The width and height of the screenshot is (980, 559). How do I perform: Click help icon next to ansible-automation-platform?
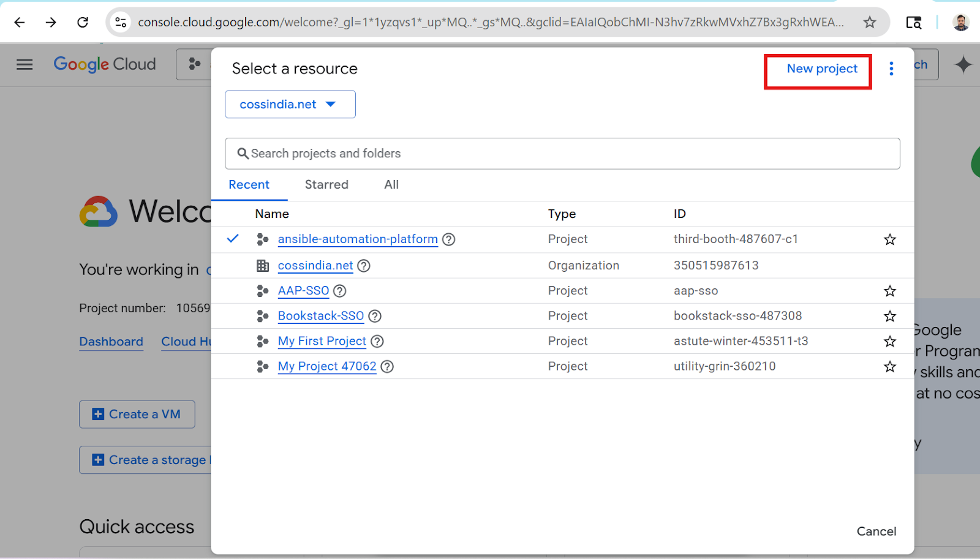(449, 239)
